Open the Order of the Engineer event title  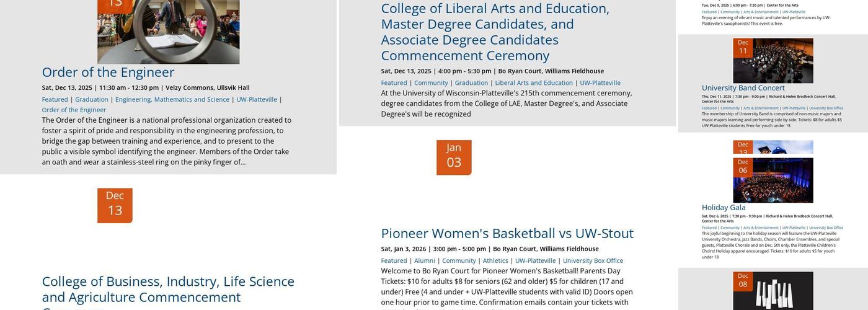108,73
